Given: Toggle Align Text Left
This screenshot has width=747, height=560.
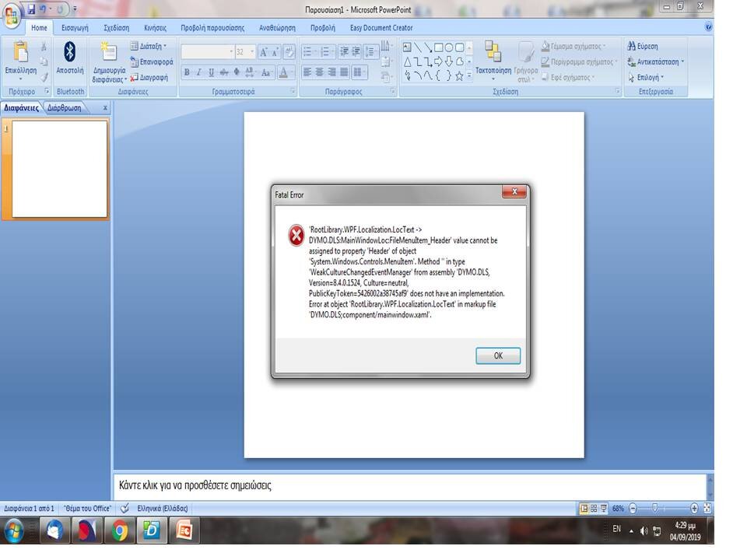Looking at the screenshot, I should (307, 72).
